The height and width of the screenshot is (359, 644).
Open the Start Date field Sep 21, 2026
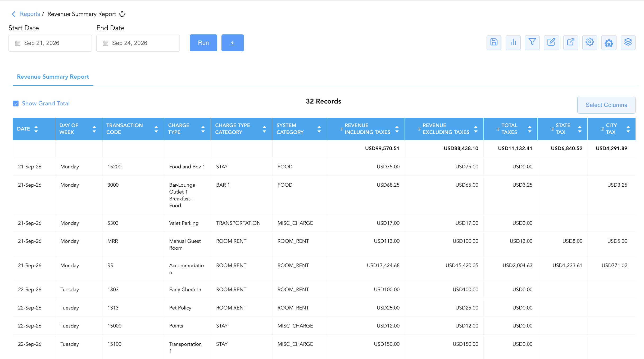pyautogui.click(x=50, y=43)
